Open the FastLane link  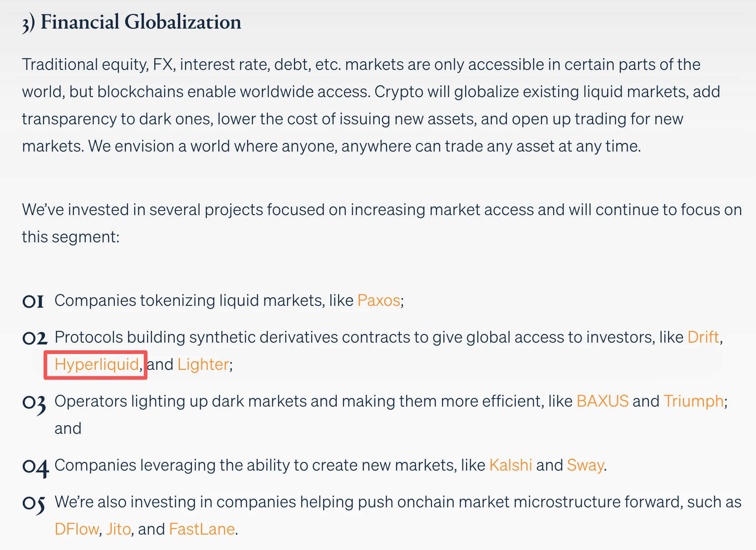(201, 529)
